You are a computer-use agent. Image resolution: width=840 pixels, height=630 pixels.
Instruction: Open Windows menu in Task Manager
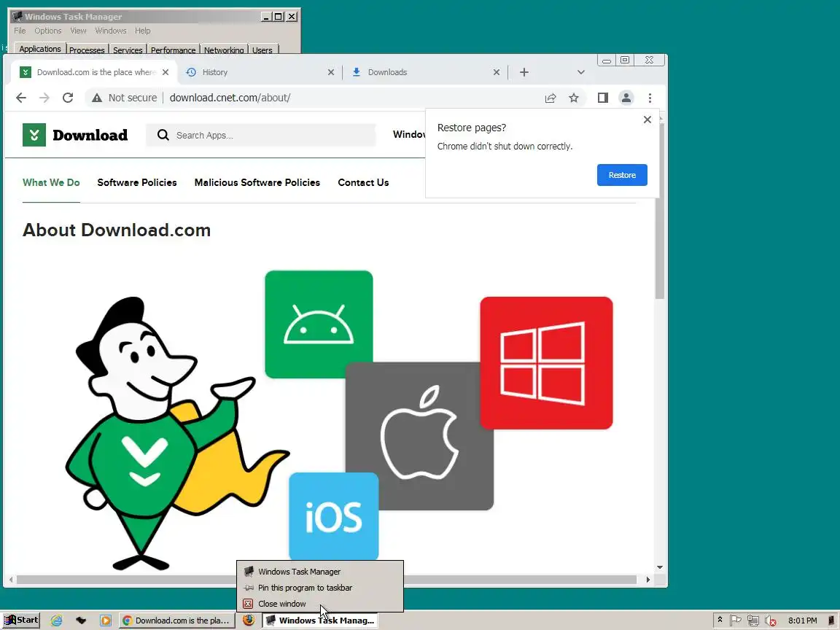tap(111, 31)
